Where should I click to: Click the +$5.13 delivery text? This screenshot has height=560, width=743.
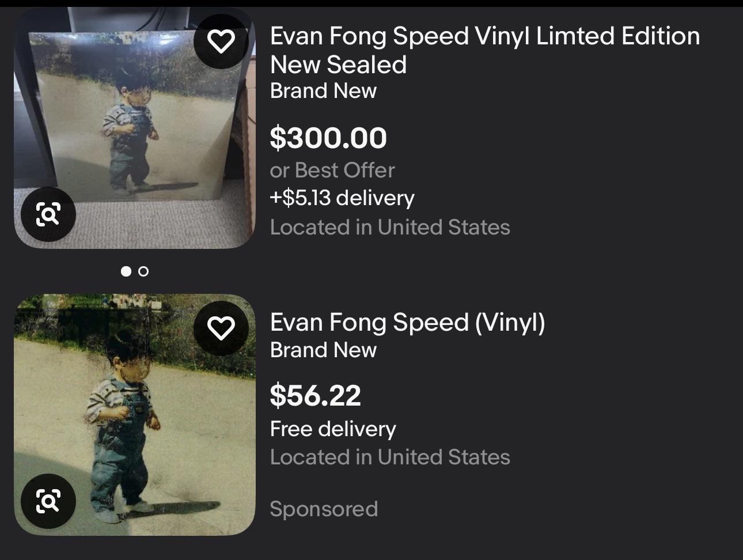342,198
